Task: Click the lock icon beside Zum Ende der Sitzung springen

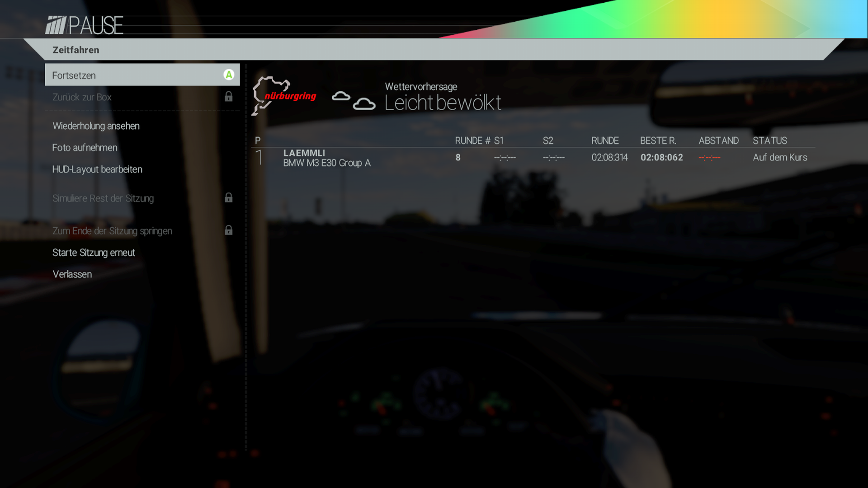Action: pyautogui.click(x=229, y=230)
